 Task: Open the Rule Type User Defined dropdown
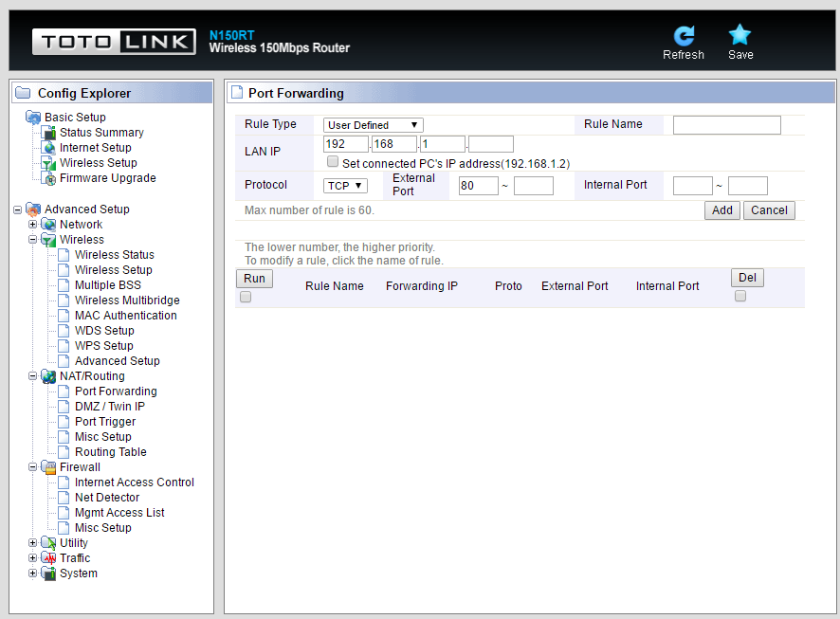tap(373, 125)
